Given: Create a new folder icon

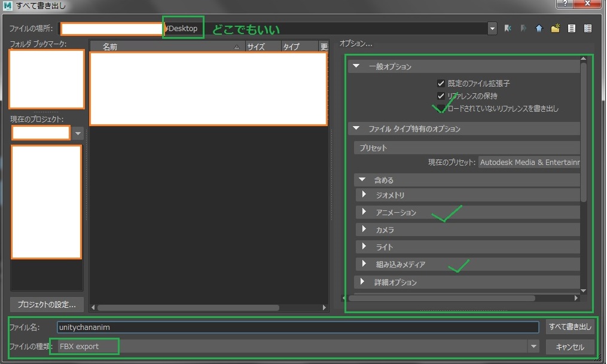Looking at the screenshot, I should [556, 28].
